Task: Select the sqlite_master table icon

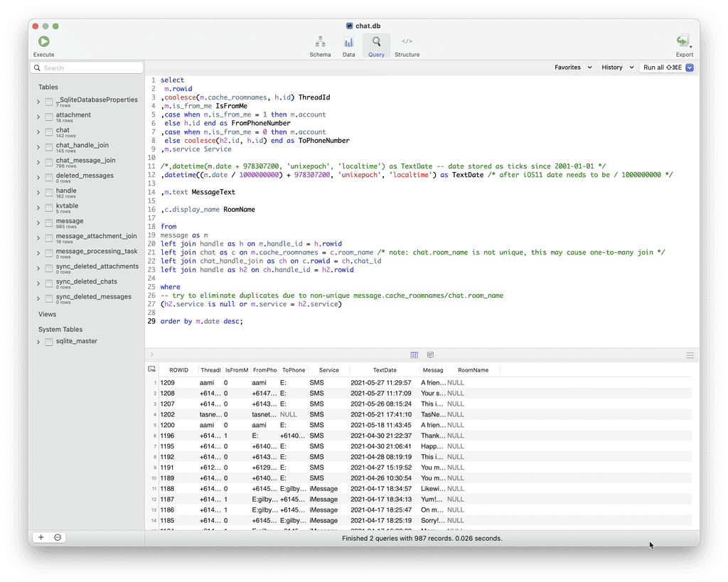Action: 49,342
